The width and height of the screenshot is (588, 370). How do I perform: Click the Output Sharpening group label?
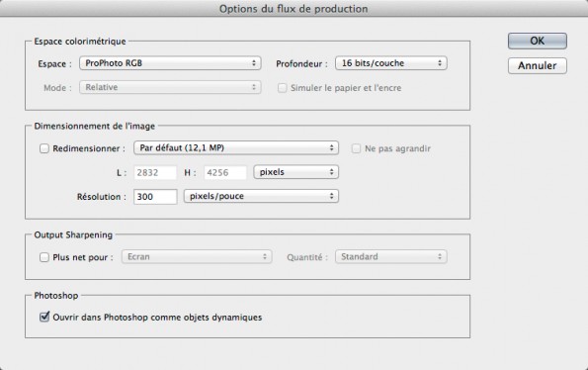click(x=73, y=234)
